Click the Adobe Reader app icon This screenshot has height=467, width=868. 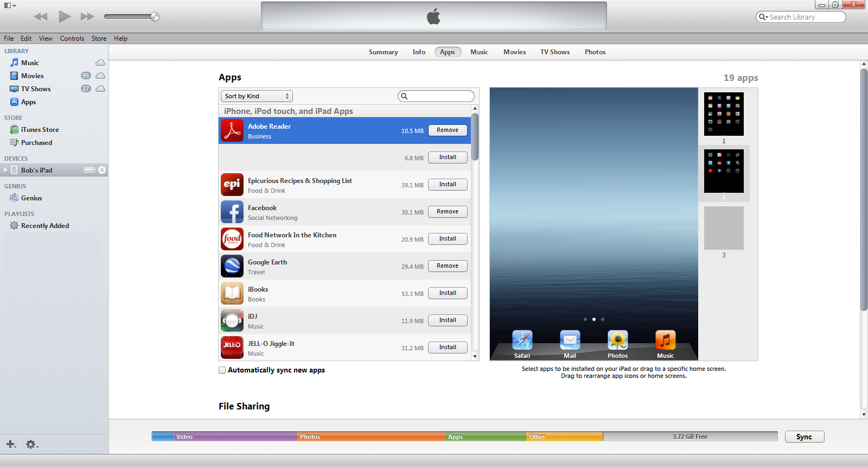click(232, 130)
